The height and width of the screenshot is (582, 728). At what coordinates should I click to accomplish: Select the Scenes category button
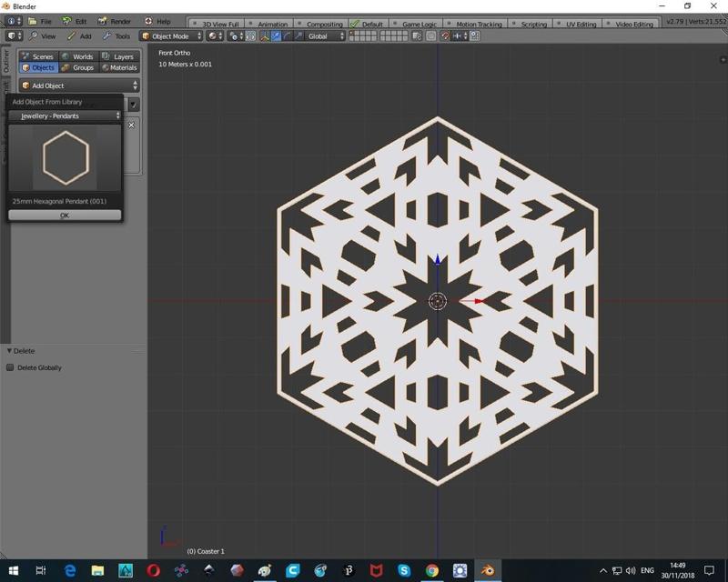pos(38,56)
